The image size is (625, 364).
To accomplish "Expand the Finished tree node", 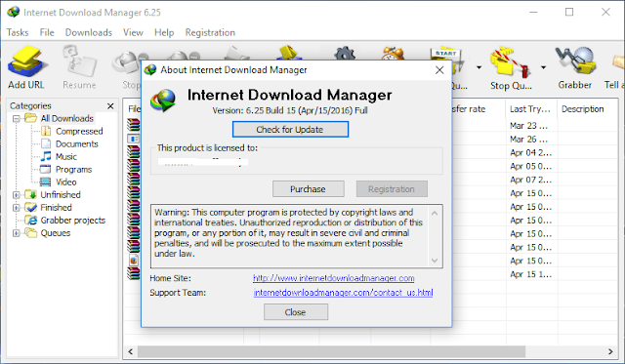I will pos(16,208).
